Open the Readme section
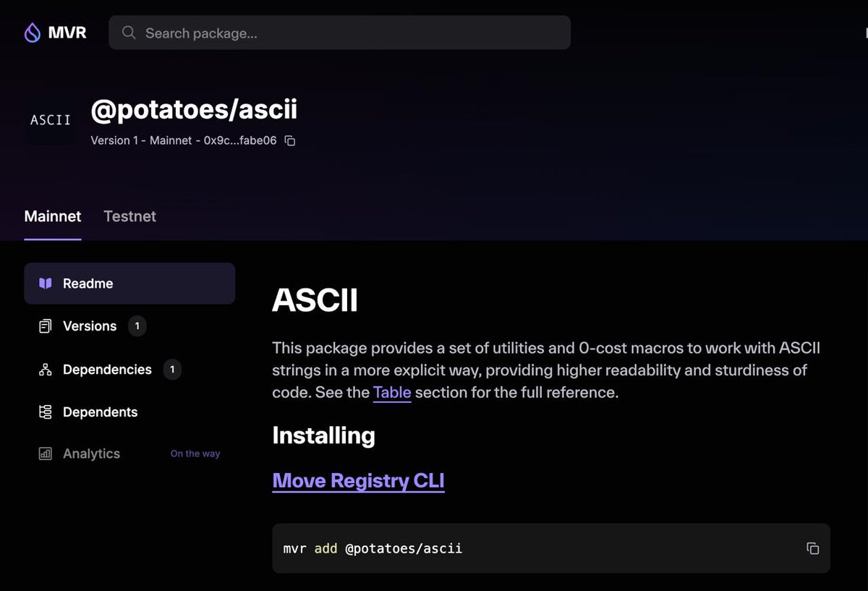 [x=129, y=284]
